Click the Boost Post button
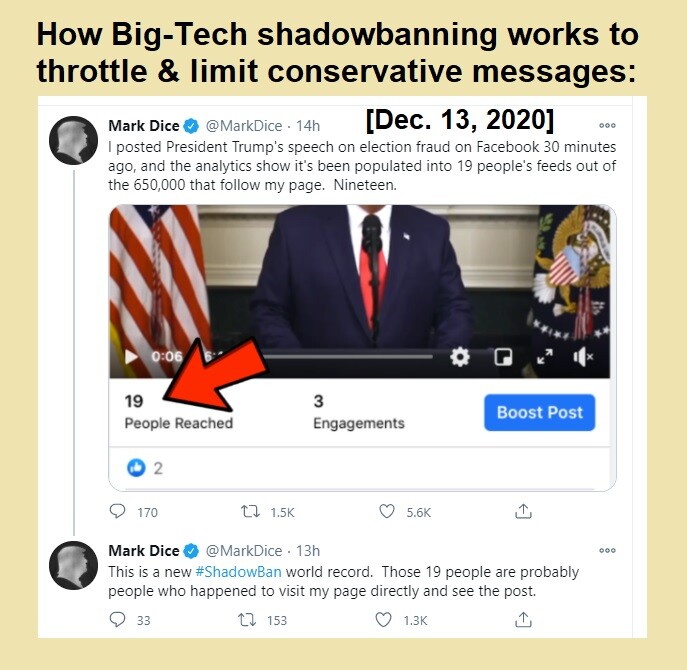This screenshot has height=670, width=687. (x=539, y=412)
